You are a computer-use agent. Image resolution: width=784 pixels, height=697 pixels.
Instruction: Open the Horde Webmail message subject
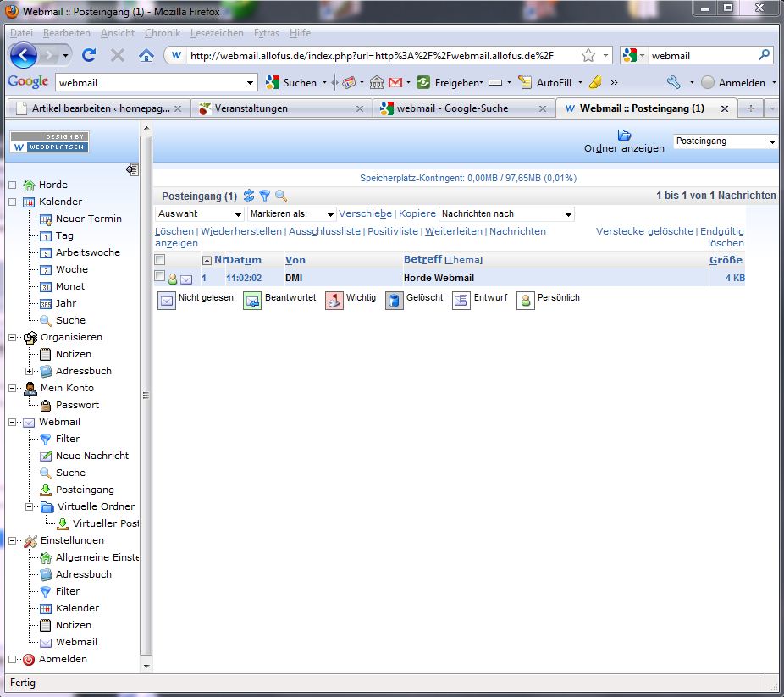click(439, 278)
